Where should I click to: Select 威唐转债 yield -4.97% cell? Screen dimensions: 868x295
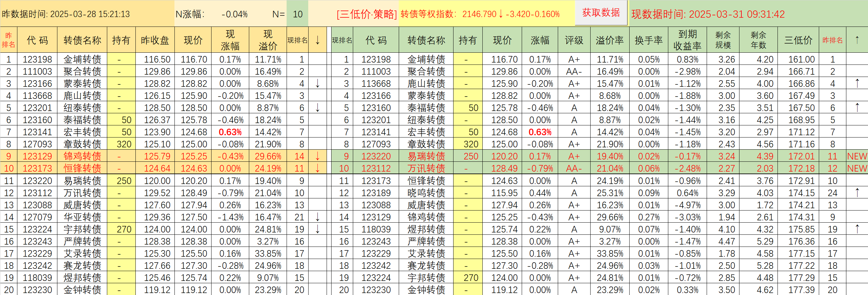pyautogui.click(x=687, y=205)
